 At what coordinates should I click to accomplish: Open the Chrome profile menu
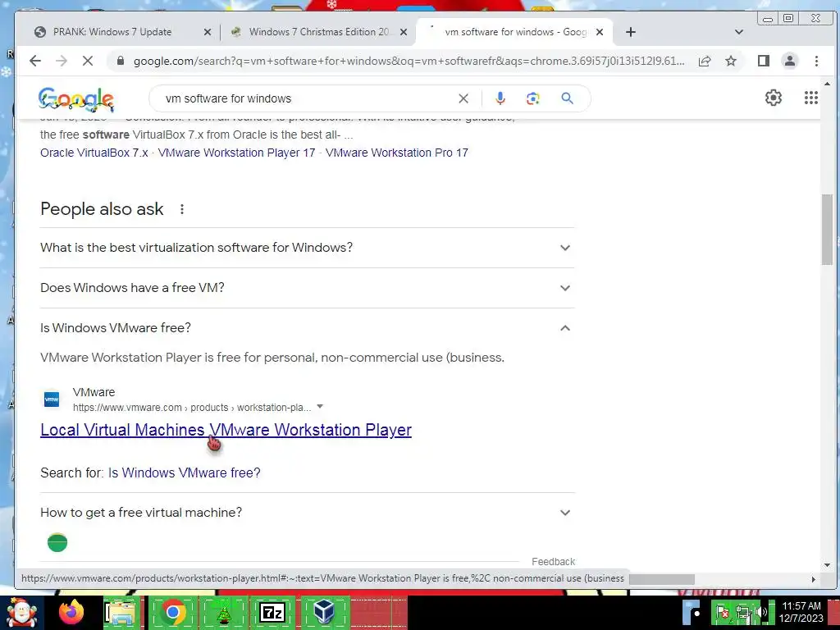(x=790, y=61)
